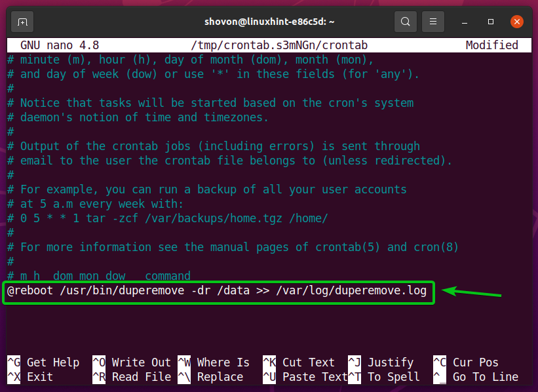Click the line '# Notice that tasks will be started'

(x=210, y=104)
